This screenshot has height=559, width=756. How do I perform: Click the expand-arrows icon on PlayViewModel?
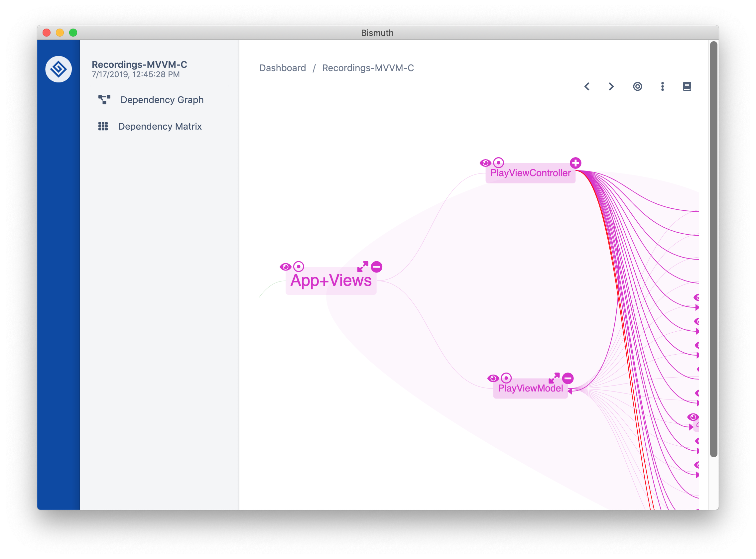click(x=554, y=378)
